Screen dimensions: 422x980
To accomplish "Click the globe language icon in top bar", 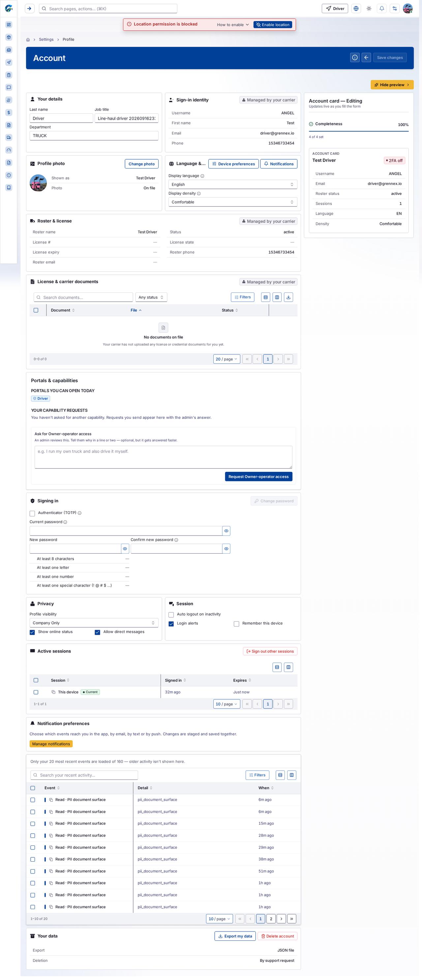I will pos(356,8).
